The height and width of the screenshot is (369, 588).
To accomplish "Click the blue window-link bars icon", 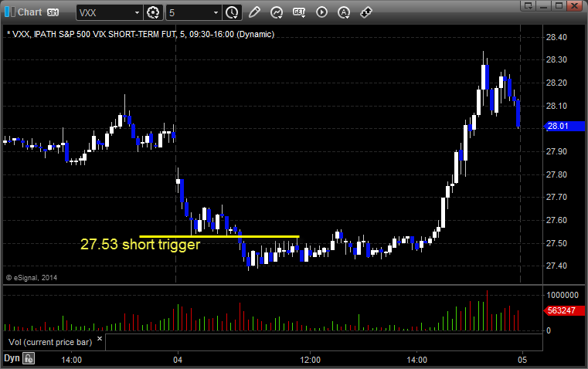I will point(9,12).
